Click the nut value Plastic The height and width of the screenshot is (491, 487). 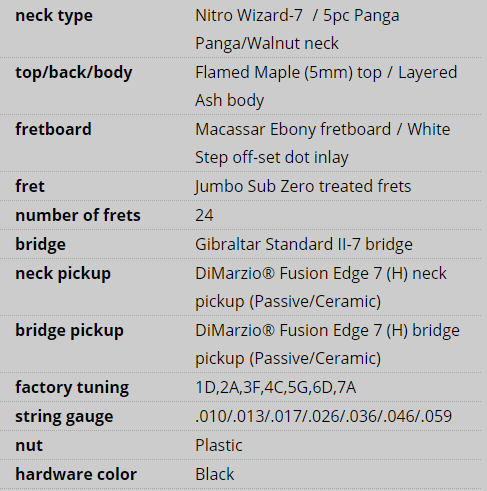tap(219, 445)
